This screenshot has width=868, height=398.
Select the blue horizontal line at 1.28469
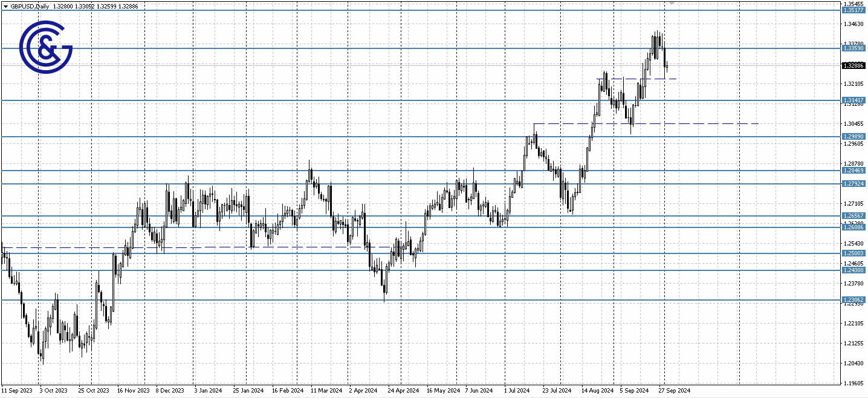(x=363, y=172)
